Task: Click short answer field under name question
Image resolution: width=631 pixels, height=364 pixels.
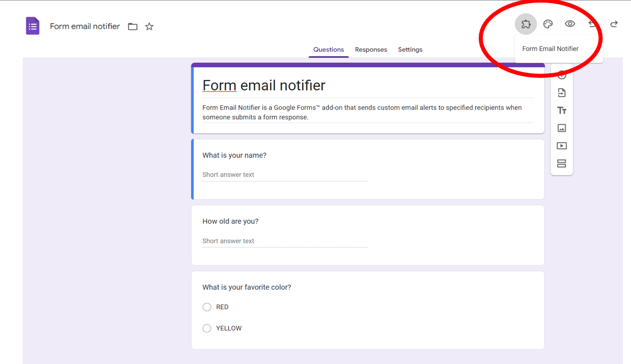Action: pyautogui.click(x=285, y=175)
